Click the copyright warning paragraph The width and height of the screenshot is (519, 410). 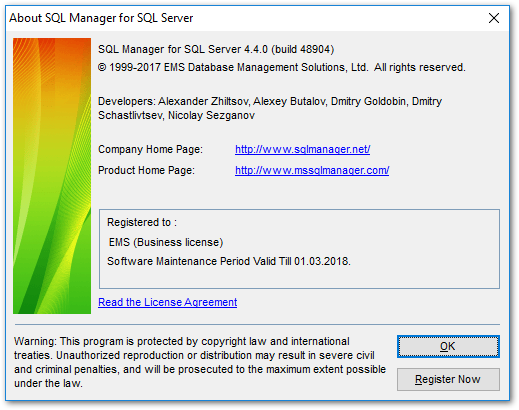(200, 362)
